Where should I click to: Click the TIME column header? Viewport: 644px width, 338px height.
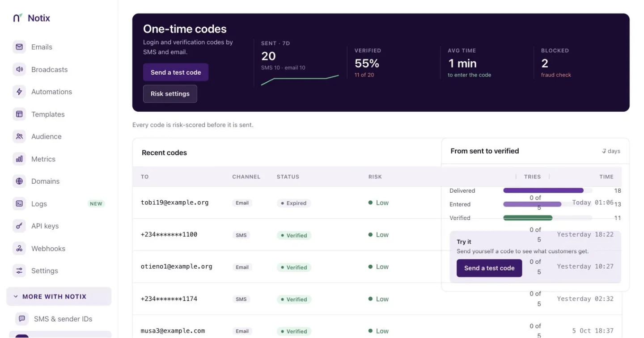point(606,177)
